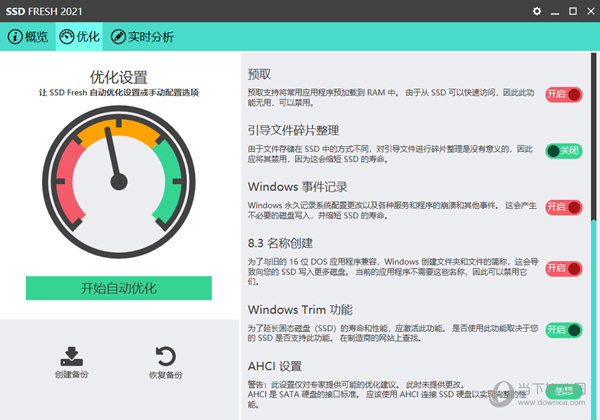
Task: Start automatic optimization with 开始自动优化
Action: [x=119, y=288]
